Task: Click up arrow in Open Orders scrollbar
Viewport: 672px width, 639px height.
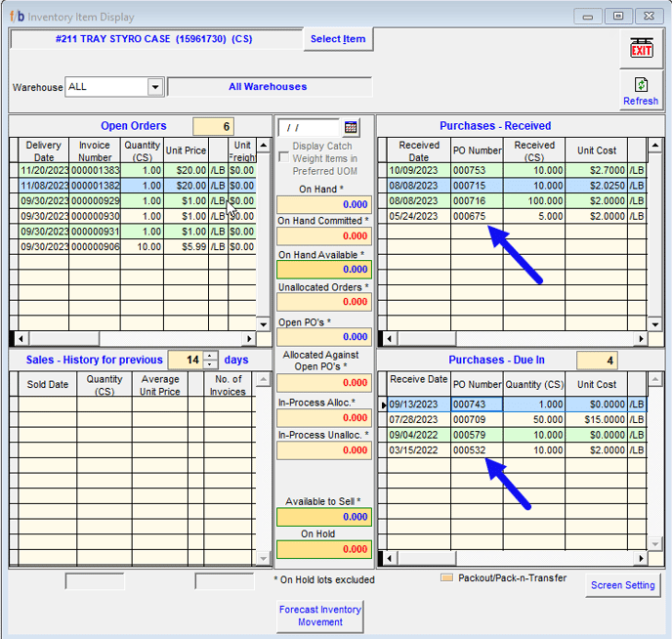Action: [263, 146]
